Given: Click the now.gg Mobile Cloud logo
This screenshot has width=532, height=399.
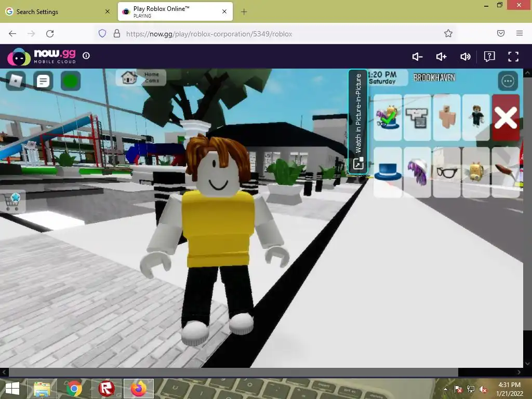Looking at the screenshot, I should (x=42, y=56).
